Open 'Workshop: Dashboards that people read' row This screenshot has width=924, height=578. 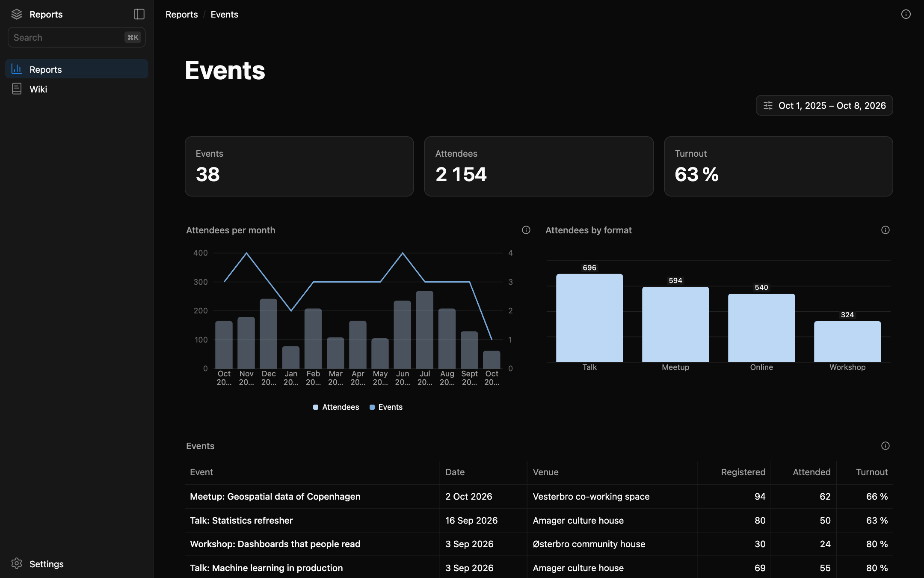point(539,544)
